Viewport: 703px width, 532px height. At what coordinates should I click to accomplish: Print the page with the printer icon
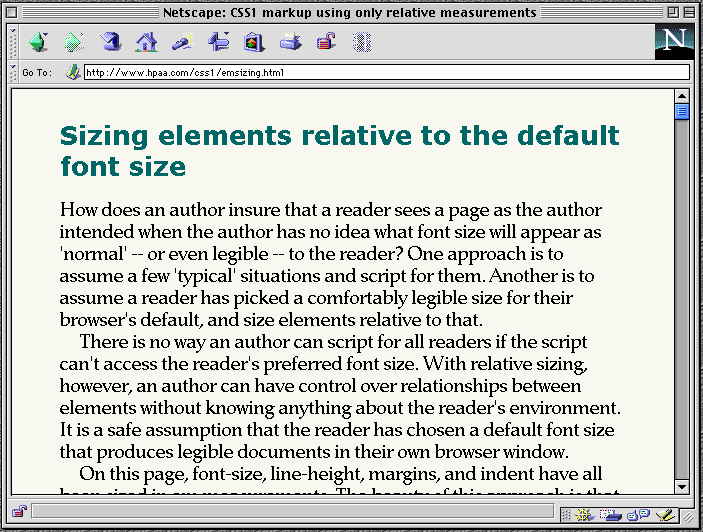(x=290, y=42)
